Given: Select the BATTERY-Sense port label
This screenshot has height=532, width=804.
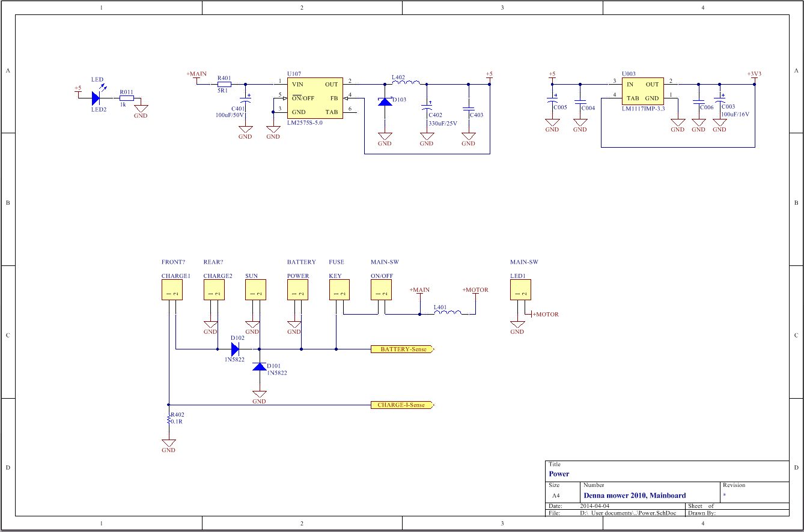Looking at the screenshot, I should pos(402,349).
